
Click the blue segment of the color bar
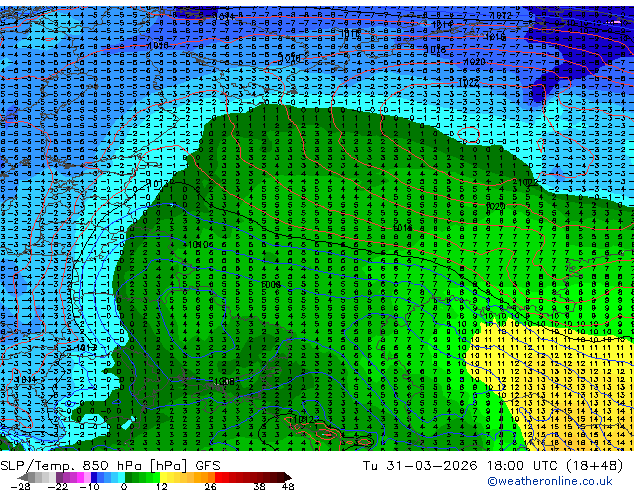[x=108, y=477]
